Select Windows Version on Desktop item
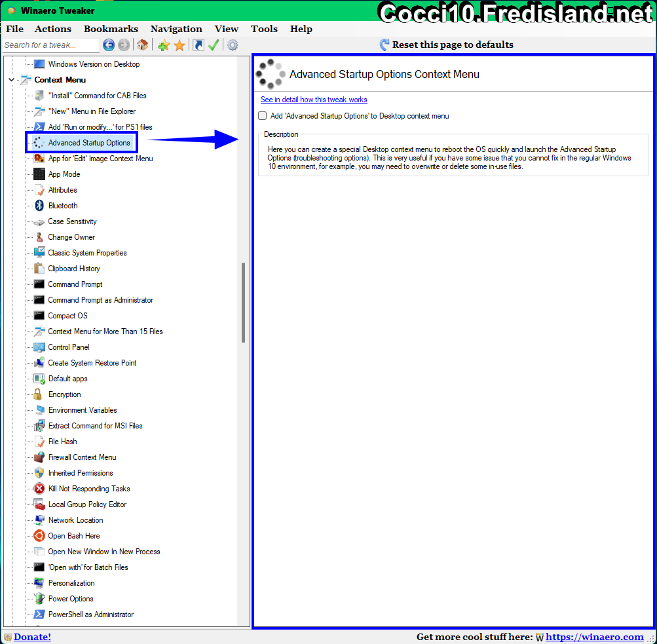657x644 pixels. (x=94, y=64)
